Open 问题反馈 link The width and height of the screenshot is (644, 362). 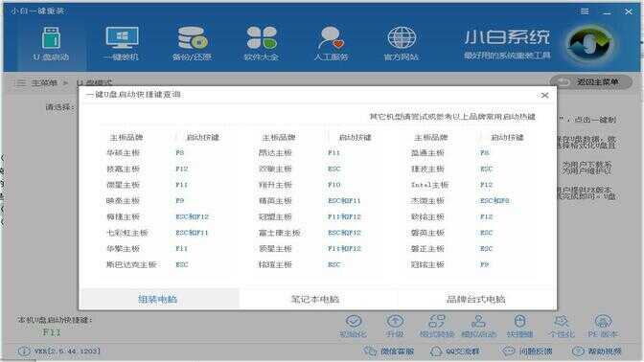click(x=527, y=351)
